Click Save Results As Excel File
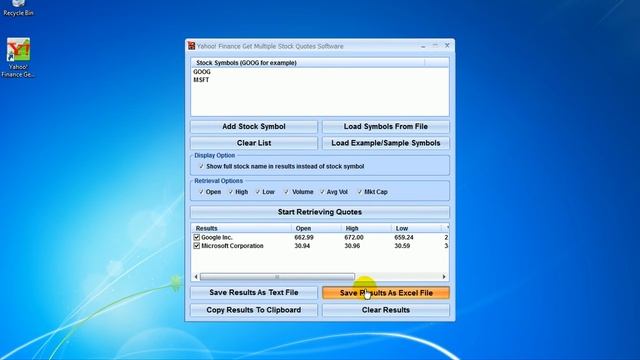Image resolution: width=640 pixels, height=360 pixels. point(386,293)
